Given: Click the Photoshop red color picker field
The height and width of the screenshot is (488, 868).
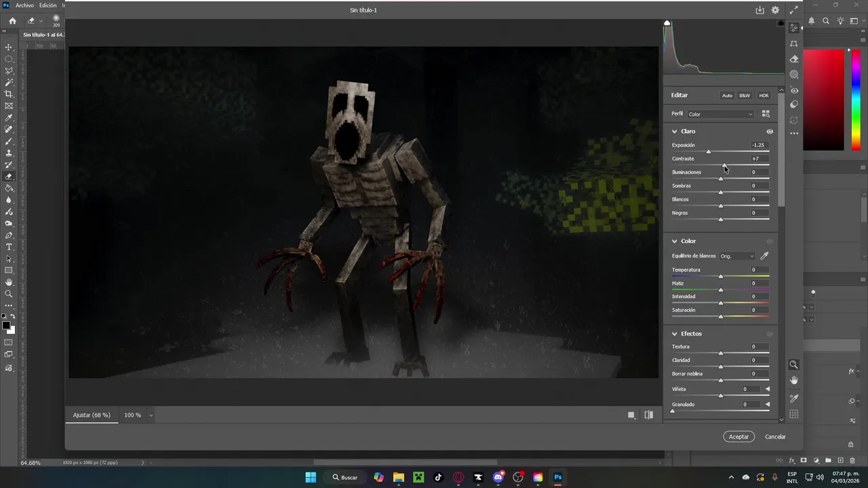Looking at the screenshot, I should click(824, 100).
